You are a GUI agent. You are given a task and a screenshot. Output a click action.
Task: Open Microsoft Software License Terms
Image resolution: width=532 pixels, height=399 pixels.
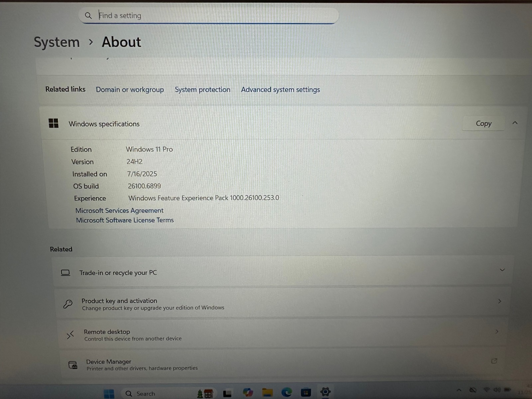pos(125,220)
